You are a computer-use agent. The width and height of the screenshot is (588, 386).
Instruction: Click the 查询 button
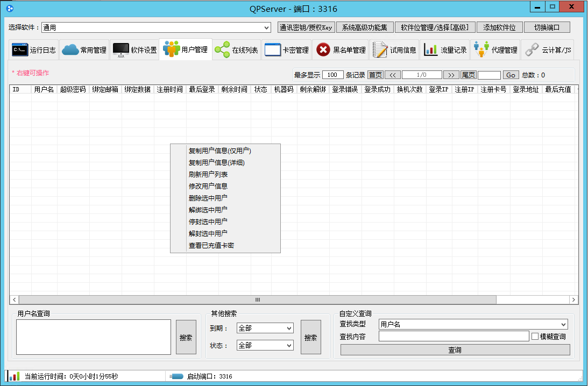[x=455, y=350]
